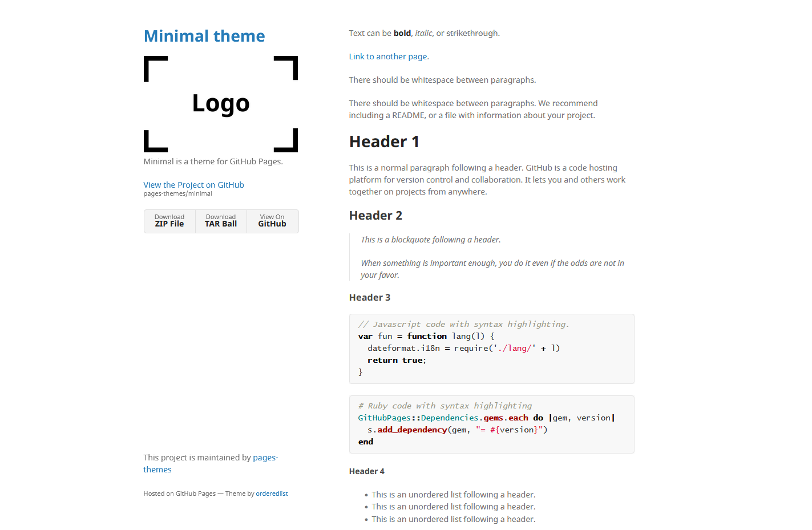Screen dimensions: 812x530
Task: Click the Header 1 heading
Action: click(384, 141)
